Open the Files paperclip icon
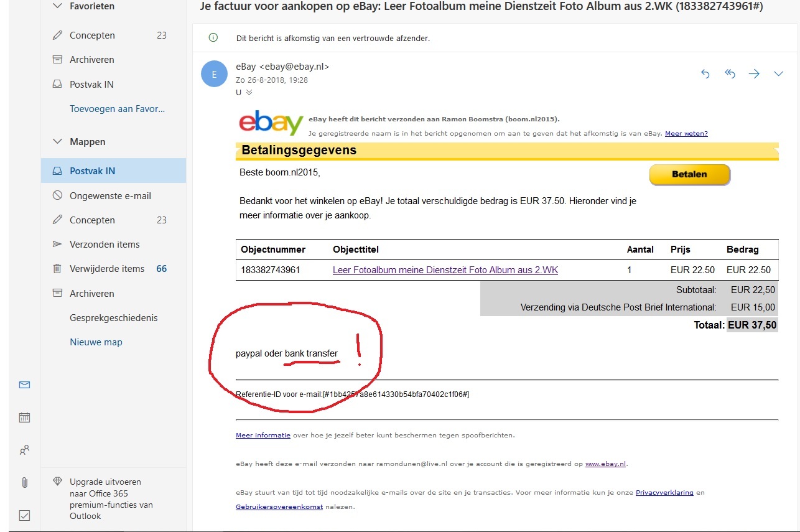 tap(24, 482)
